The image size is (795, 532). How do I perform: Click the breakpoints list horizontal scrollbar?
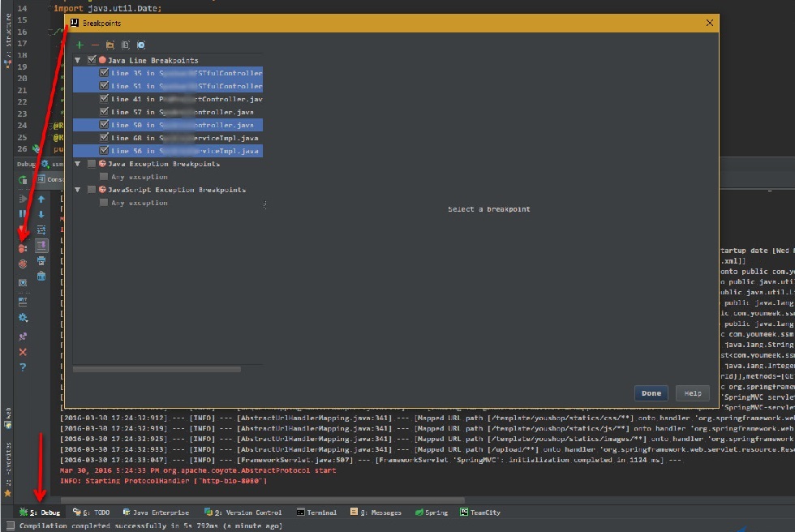pyautogui.click(x=157, y=369)
